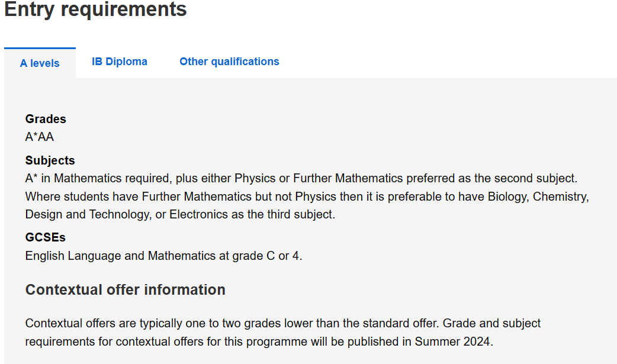Click the Subjects label
The width and height of the screenshot is (617, 364).
[x=50, y=160]
